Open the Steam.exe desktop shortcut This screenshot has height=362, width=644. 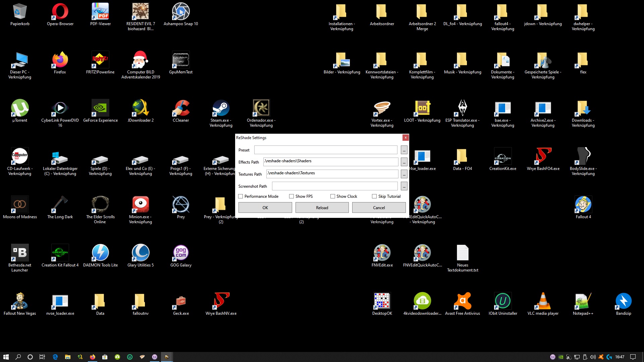[221, 108]
